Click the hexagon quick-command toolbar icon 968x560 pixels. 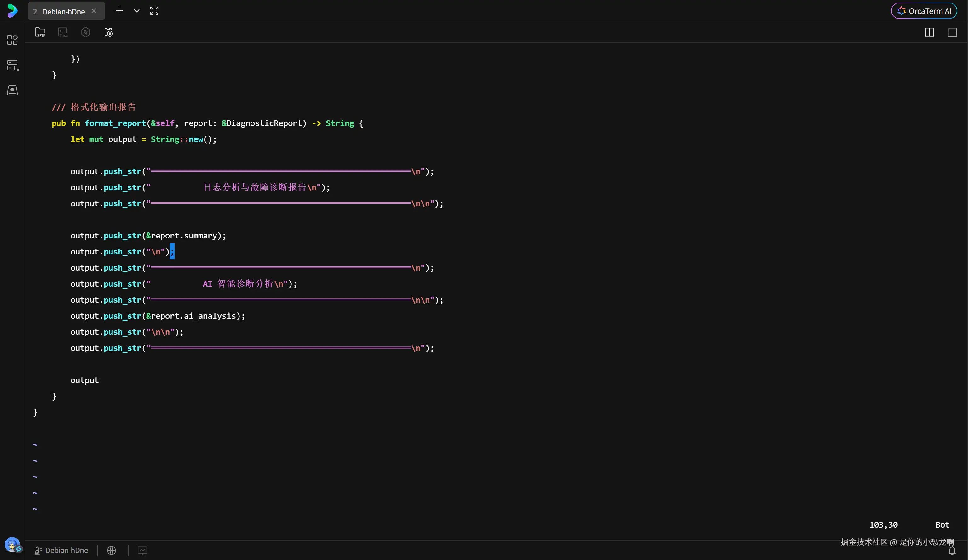[x=86, y=32]
